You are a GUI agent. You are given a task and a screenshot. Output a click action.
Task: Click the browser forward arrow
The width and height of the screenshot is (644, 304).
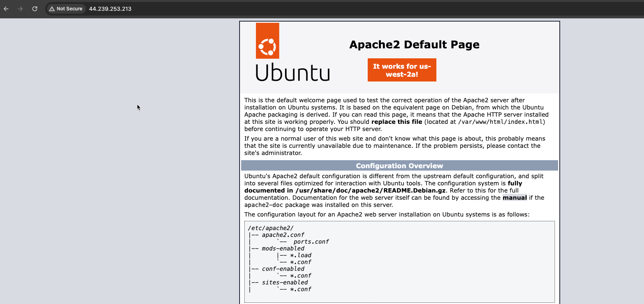click(x=20, y=9)
